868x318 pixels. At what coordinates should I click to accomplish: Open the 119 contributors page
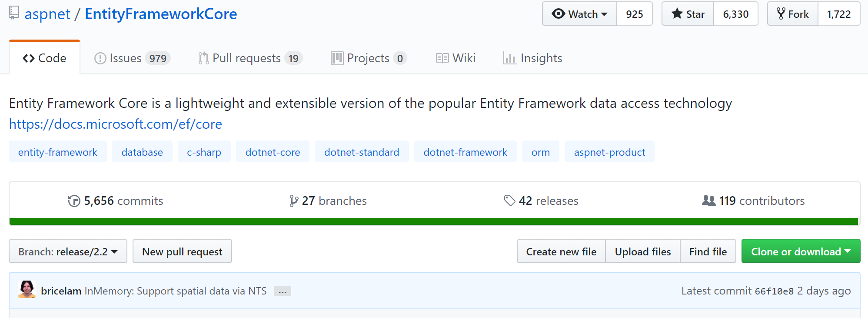(753, 201)
